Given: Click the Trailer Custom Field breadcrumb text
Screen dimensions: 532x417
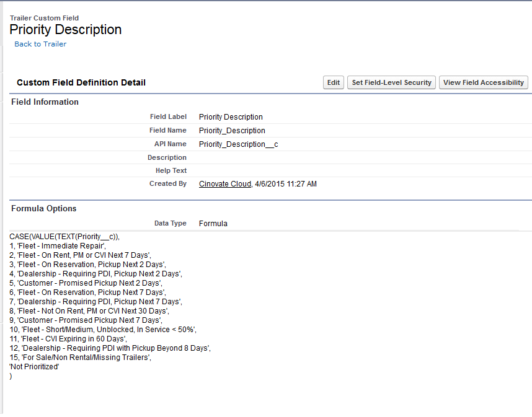Looking at the screenshot, I should point(44,18).
